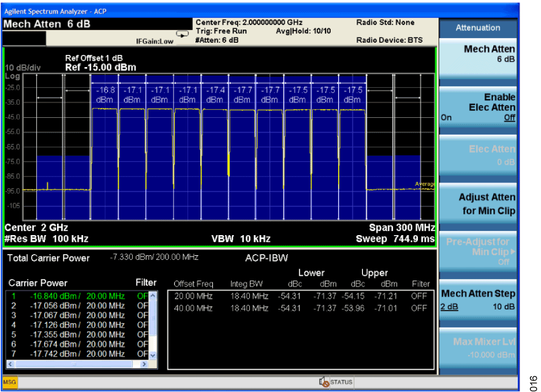Click the IFGain:Low indicator
541x392 pixels.
(155, 41)
